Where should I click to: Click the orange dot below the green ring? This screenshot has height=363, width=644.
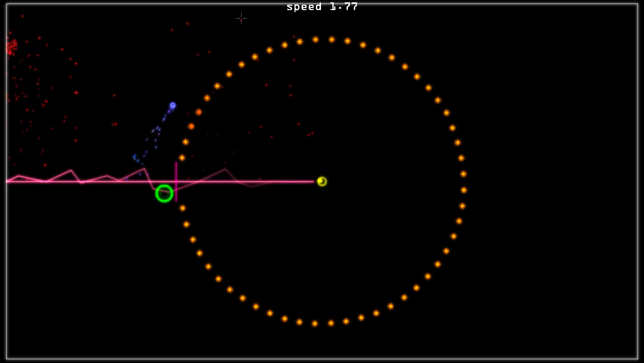coord(183,208)
